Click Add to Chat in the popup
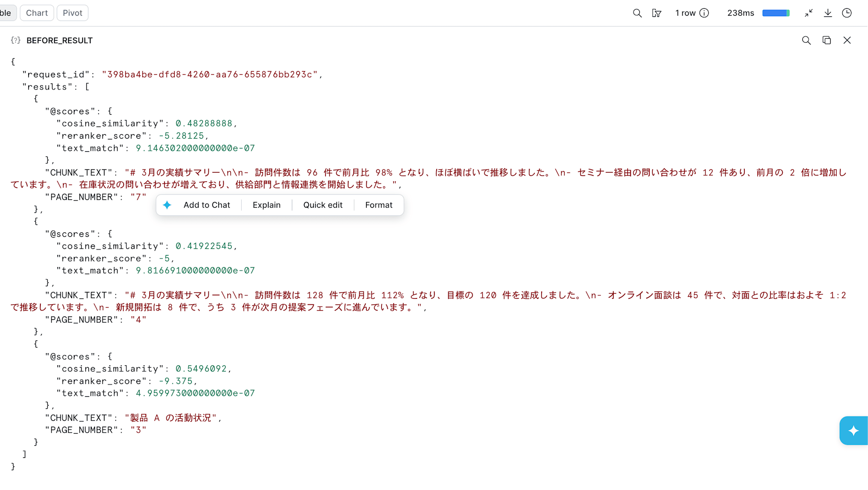 pyautogui.click(x=207, y=205)
